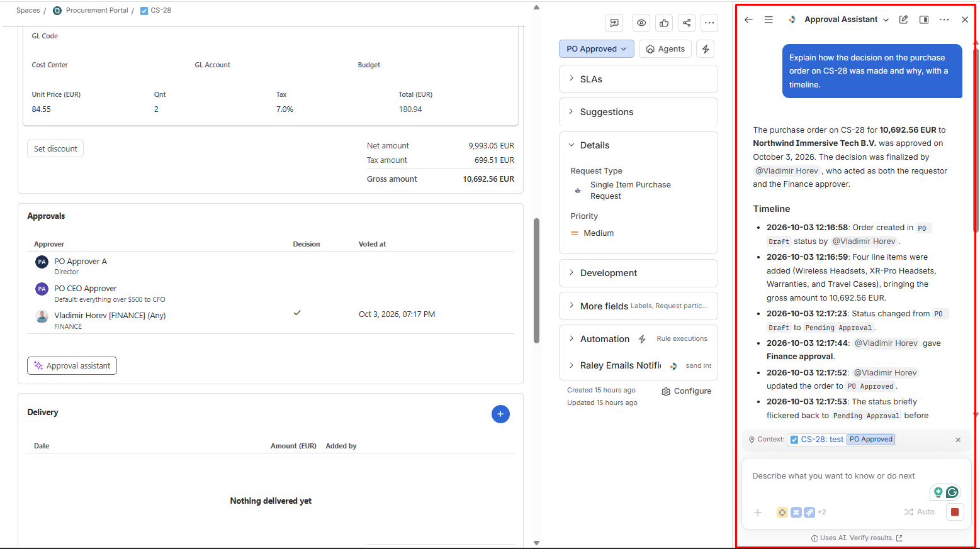Go back using the assistant panel arrow

748,19
